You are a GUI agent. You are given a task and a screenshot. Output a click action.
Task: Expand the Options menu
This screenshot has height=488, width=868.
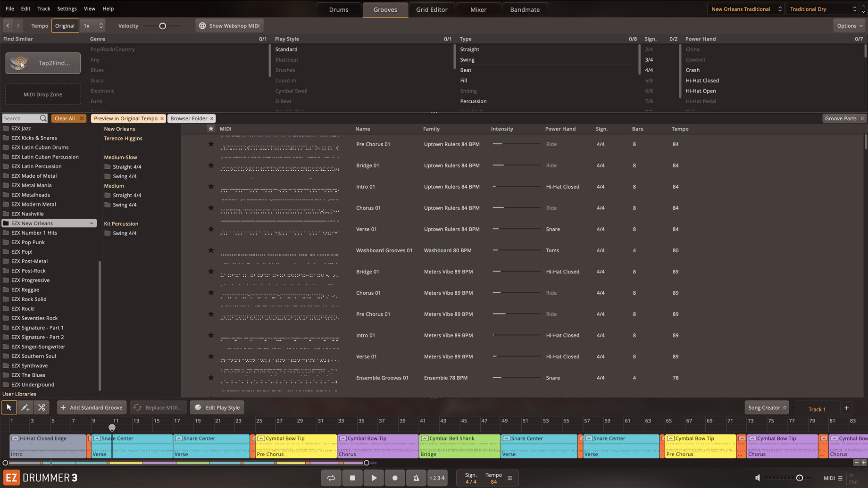pyautogui.click(x=850, y=25)
